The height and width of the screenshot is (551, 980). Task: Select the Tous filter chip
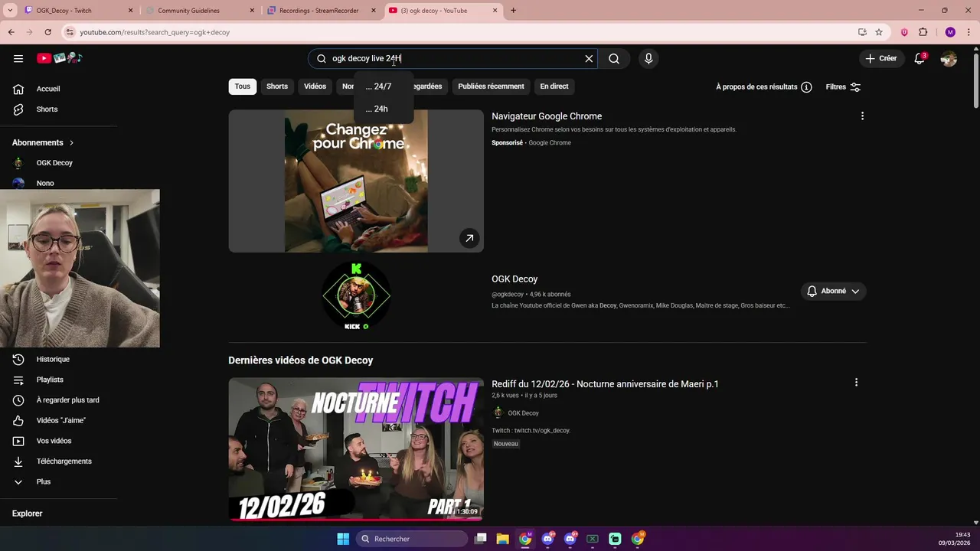243,86
